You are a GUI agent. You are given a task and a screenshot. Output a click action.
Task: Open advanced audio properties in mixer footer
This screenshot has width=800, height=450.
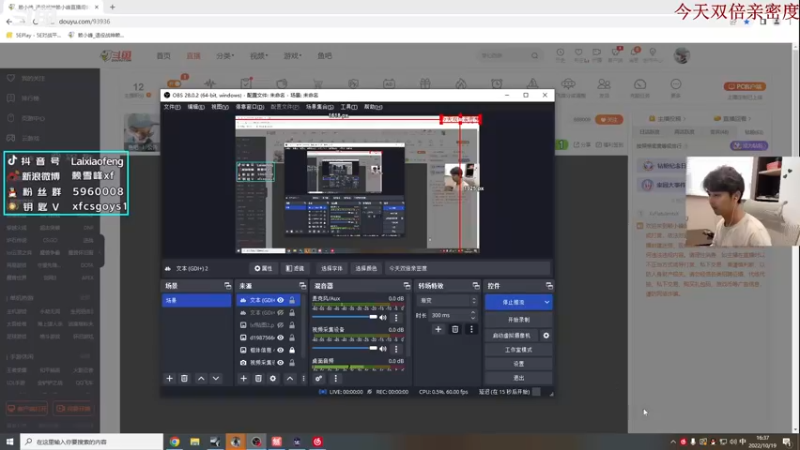click(319, 379)
